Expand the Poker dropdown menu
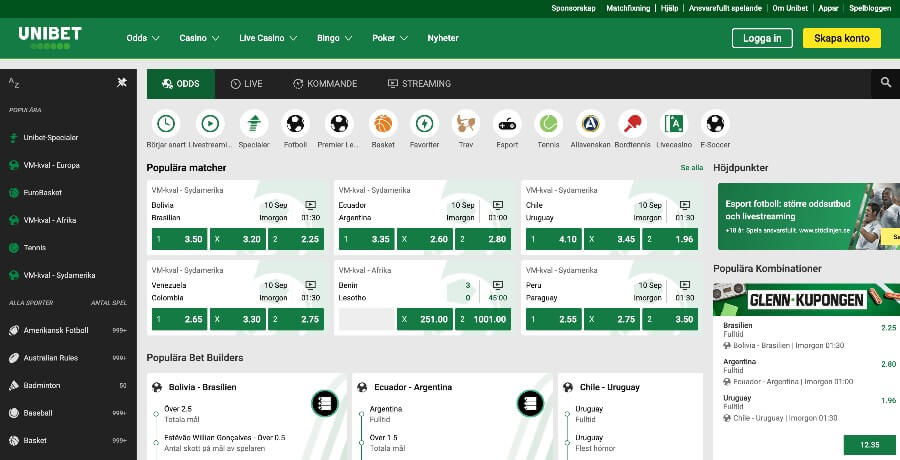 (390, 38)
